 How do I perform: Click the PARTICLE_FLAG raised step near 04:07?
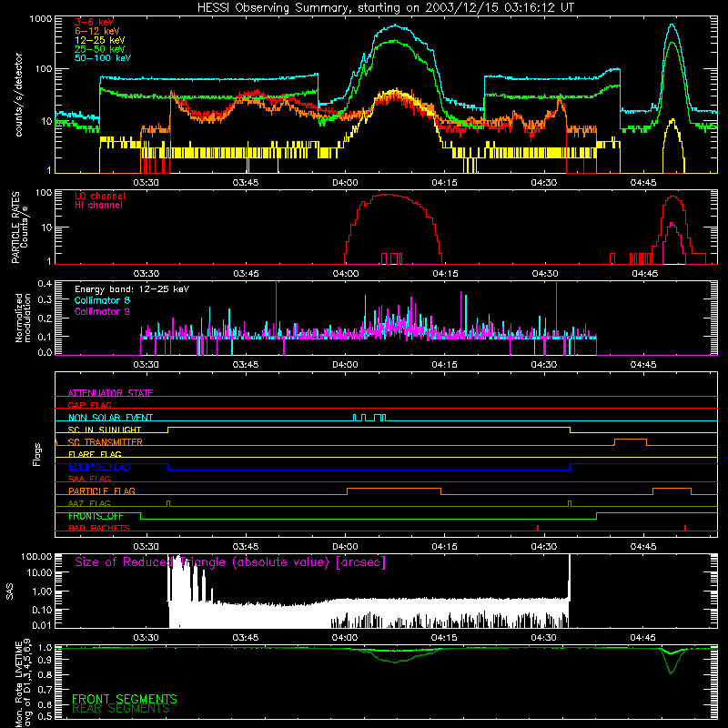coord(394,489)
